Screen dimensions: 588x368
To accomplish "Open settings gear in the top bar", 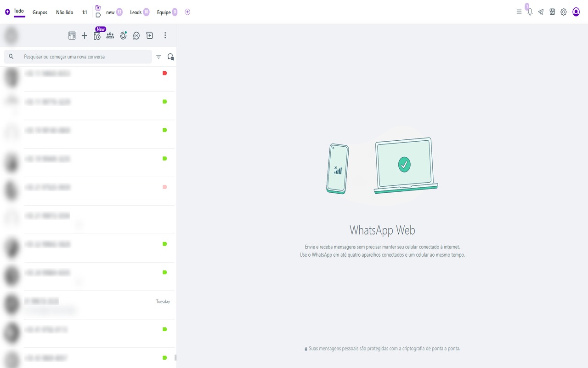I will [x=564, y=12].
